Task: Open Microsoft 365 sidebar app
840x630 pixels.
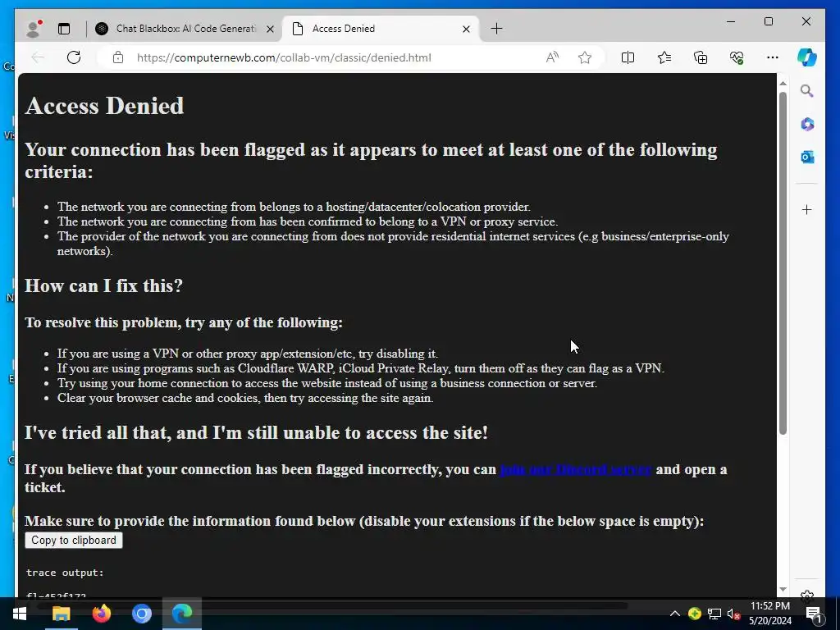Action: tap(807, 125)
